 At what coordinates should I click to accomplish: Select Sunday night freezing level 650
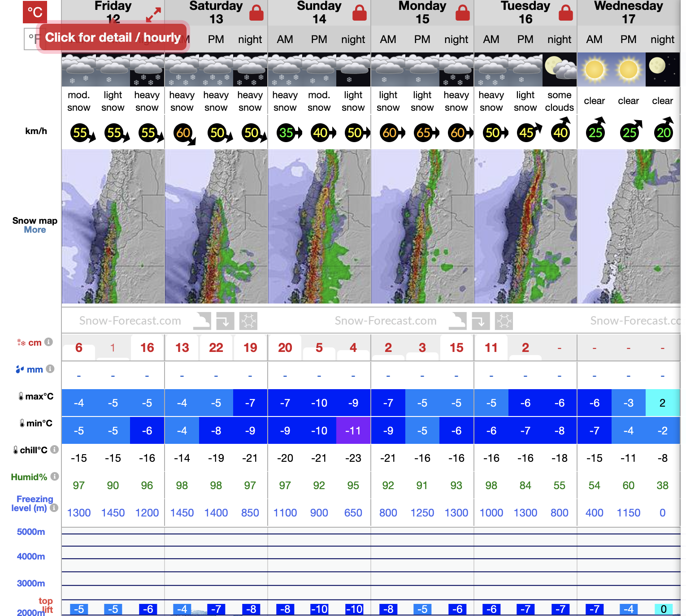(353, 513)
